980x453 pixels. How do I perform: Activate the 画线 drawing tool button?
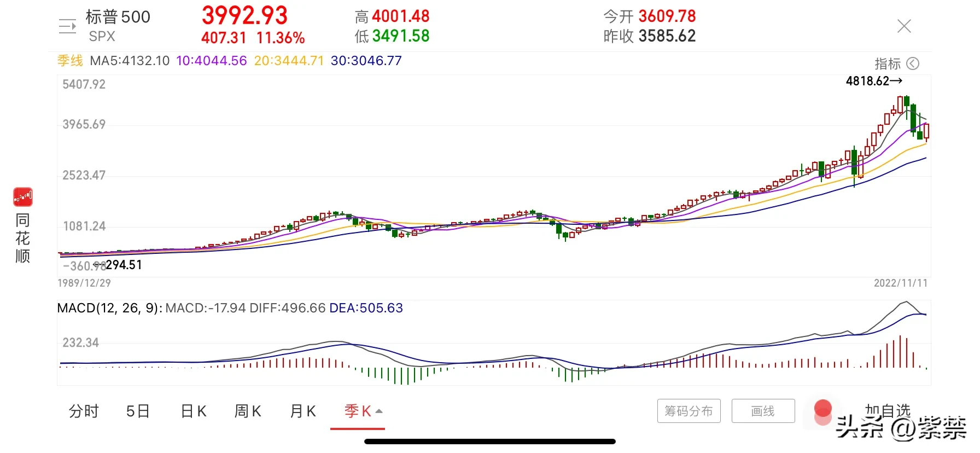coord(763,411)
